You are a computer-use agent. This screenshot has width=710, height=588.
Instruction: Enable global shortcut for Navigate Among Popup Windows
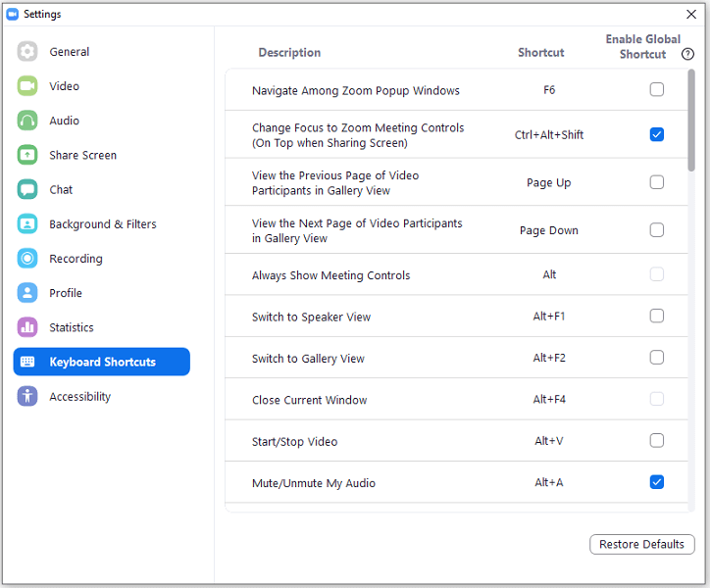coord(657,89)
